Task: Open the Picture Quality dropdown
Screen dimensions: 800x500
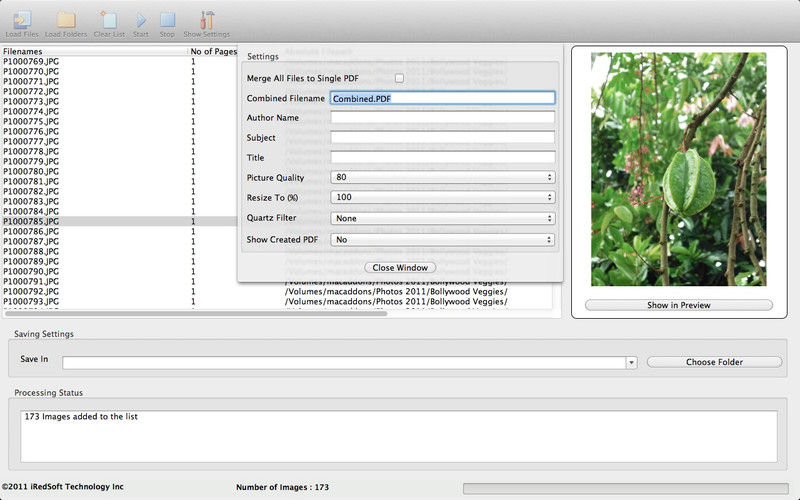Action: [x=442, y=177]
